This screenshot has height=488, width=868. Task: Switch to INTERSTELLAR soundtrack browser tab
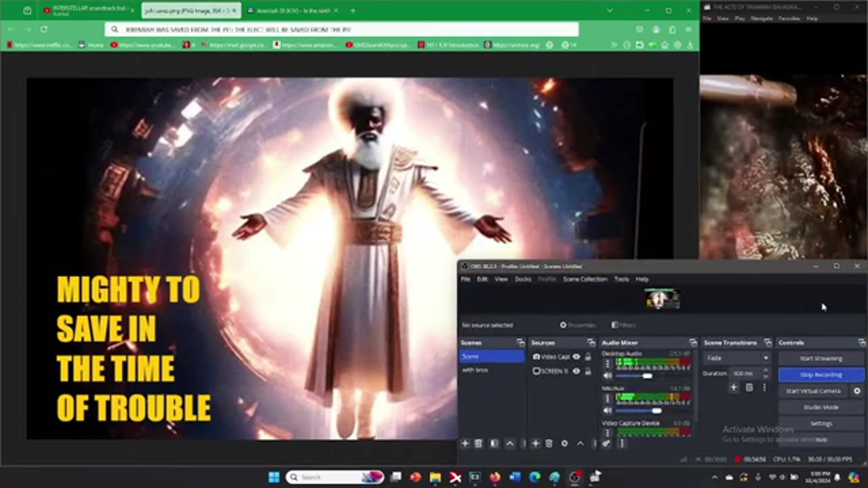pos(87,10)
